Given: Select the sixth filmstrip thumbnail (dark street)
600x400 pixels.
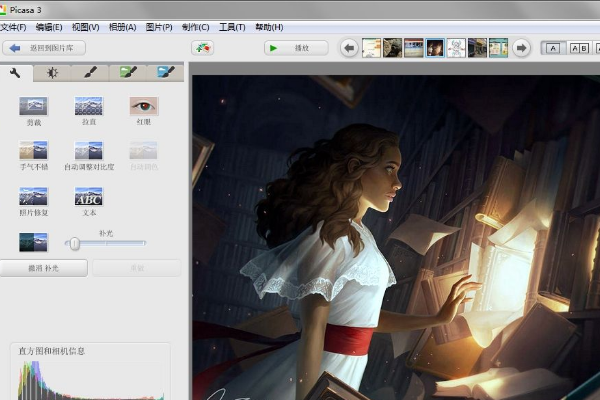Looking at the screenshot, I should pos(477,48).
